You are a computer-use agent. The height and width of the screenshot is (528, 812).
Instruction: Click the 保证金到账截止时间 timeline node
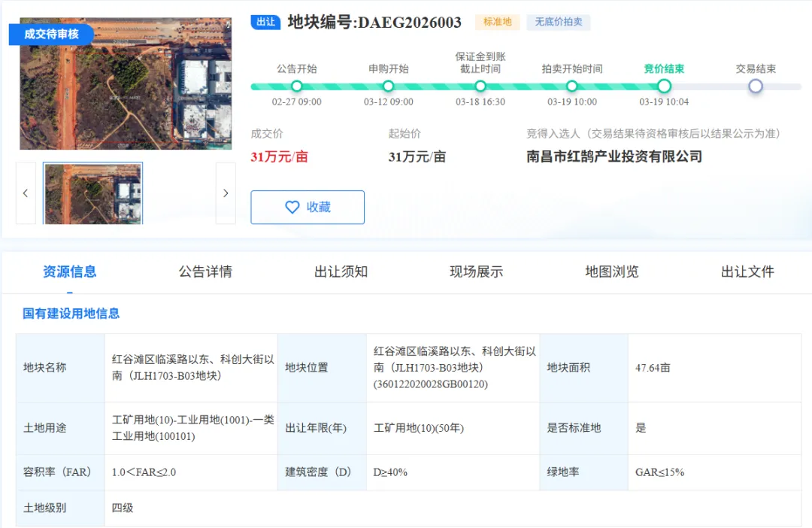tap(480, 86)
